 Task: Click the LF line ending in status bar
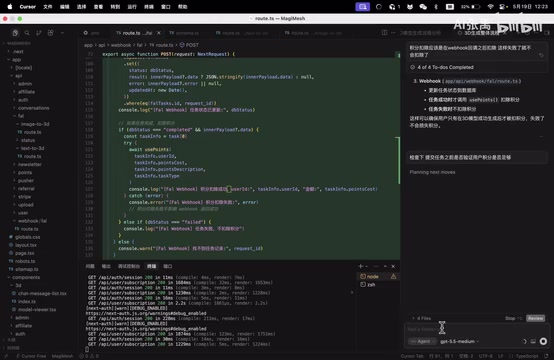501,356
